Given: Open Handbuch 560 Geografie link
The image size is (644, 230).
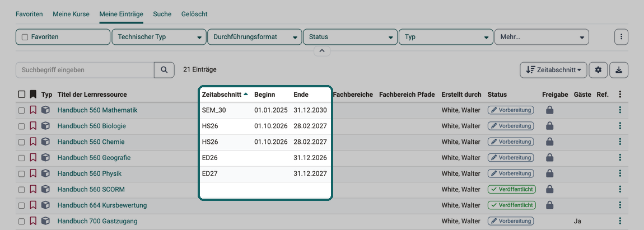Looking at the screenshot, I should click(94, 158).
